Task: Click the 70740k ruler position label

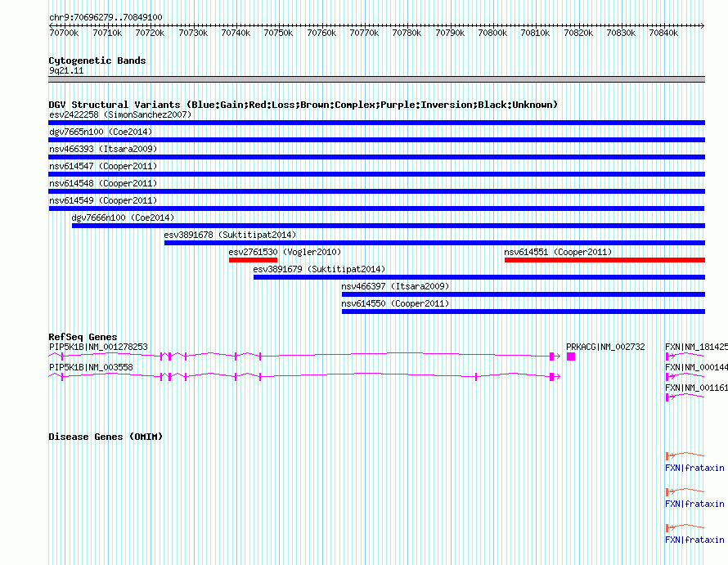Action: (x=236, y=33)
